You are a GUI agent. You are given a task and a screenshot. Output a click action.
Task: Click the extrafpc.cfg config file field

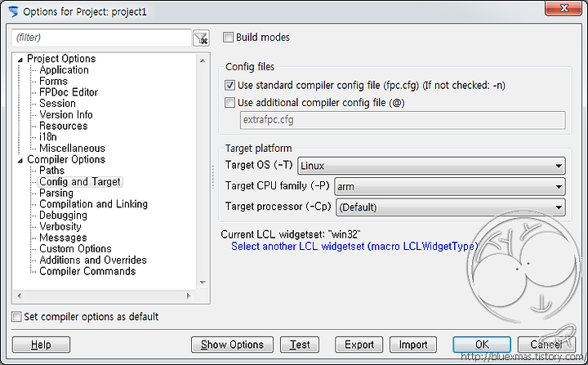403,120
